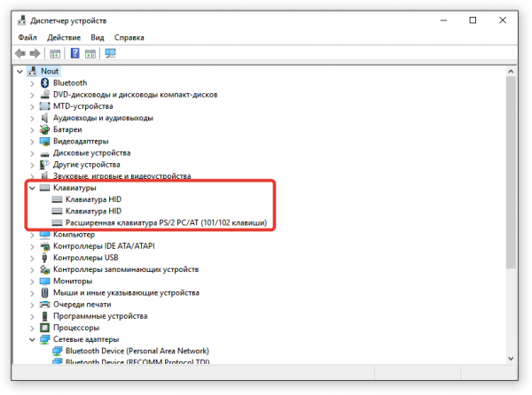Collapse the Nout root node
The image size is (532, 395).
tap(20, 72)
